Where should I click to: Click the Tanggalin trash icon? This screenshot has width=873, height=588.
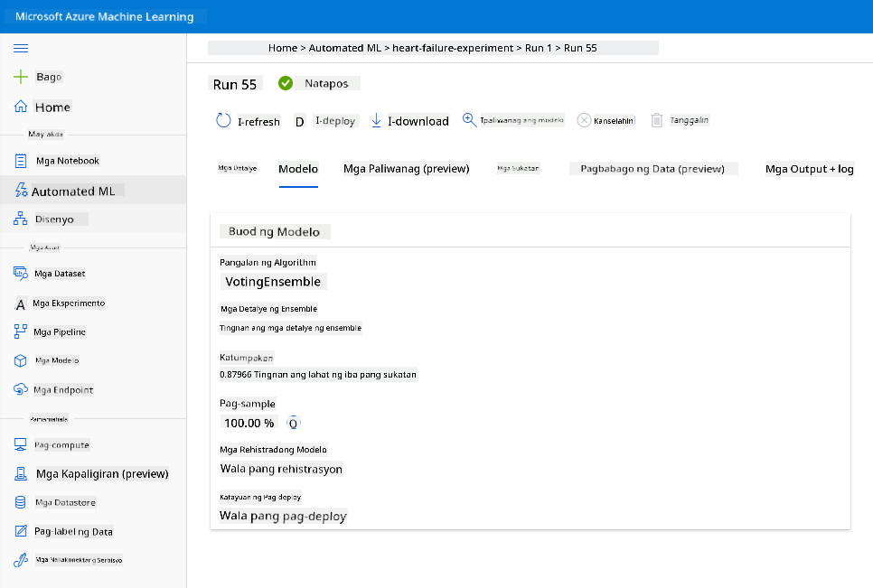pos(657,120)
